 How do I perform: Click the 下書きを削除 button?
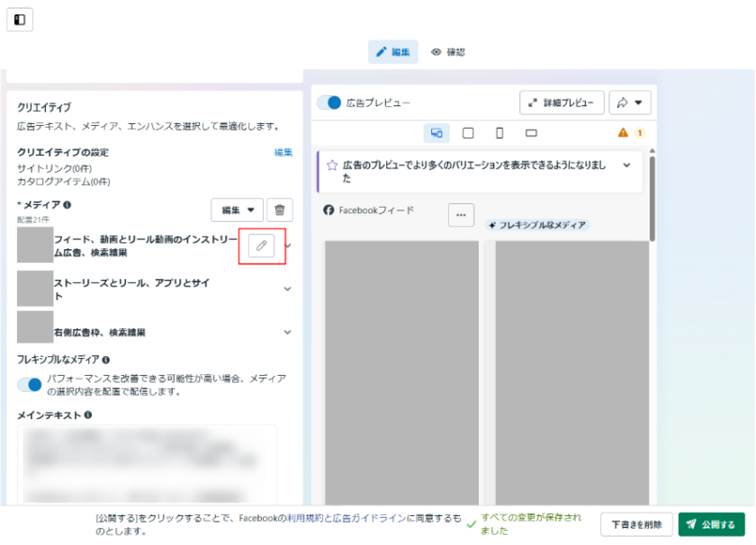tap(636, 524)
